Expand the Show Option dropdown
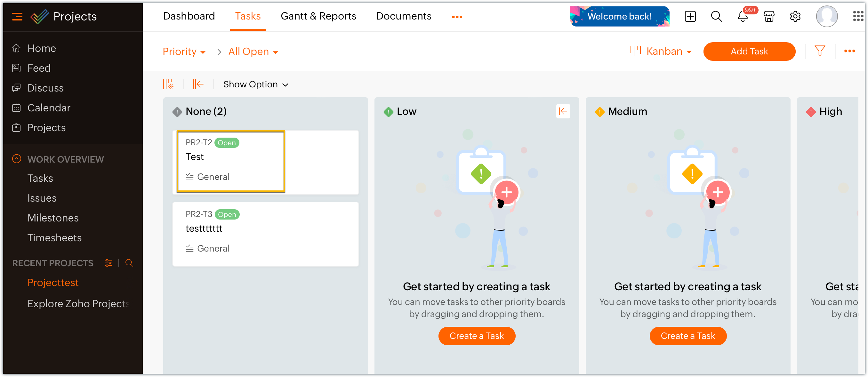This screenshot has height=377, width=868. coord(256,84)
